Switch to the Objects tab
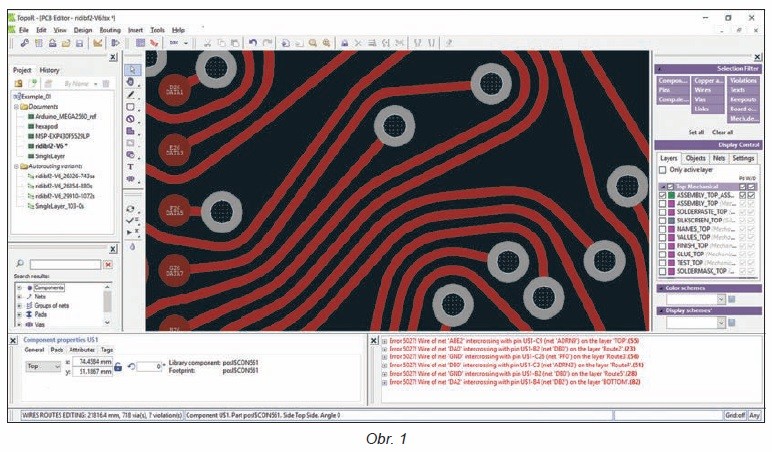 pos(695,158)
